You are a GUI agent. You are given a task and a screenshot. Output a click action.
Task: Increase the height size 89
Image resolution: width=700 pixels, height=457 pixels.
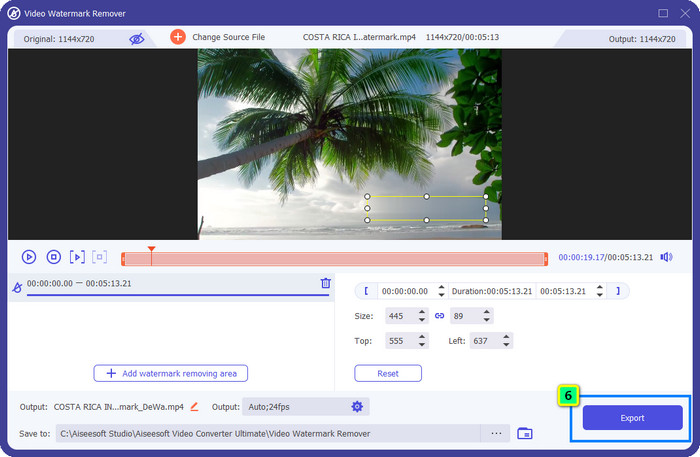487,312
